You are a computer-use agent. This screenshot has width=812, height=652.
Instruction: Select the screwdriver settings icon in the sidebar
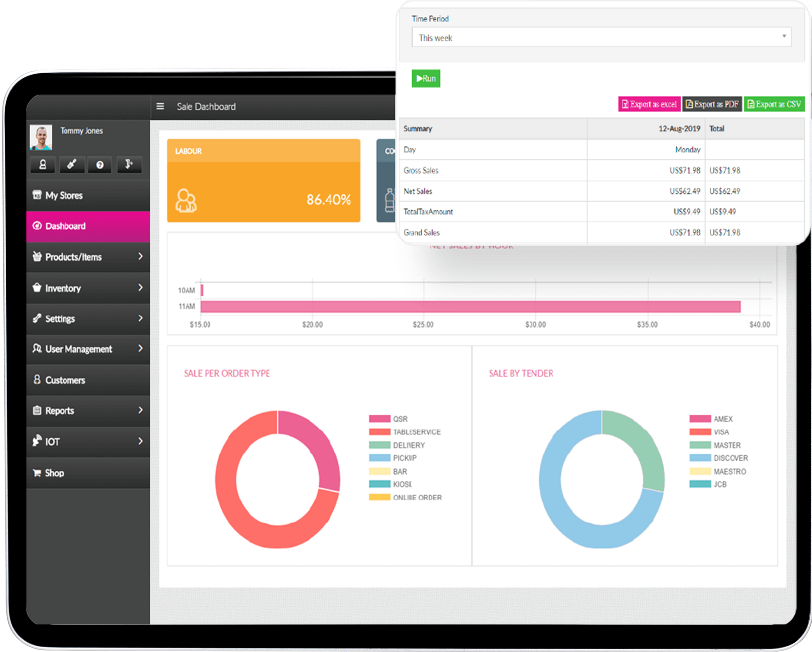71,165
